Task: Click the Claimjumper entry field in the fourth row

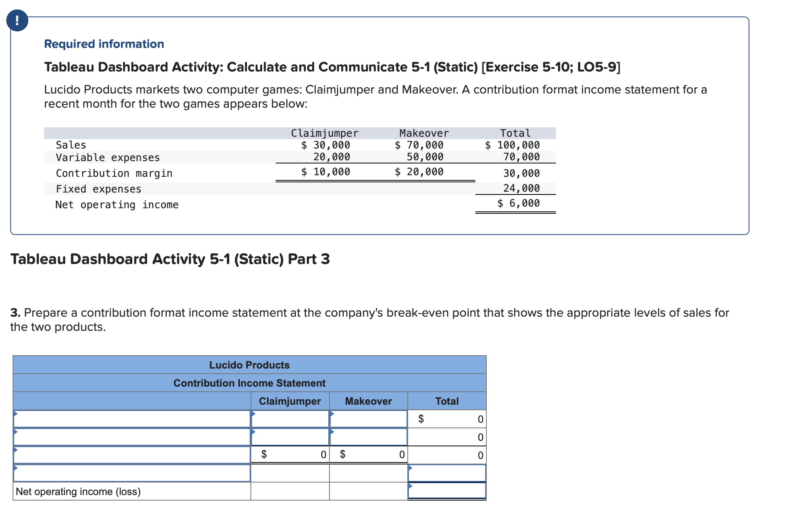Action: pyautogui.click(x=290, y=473)
